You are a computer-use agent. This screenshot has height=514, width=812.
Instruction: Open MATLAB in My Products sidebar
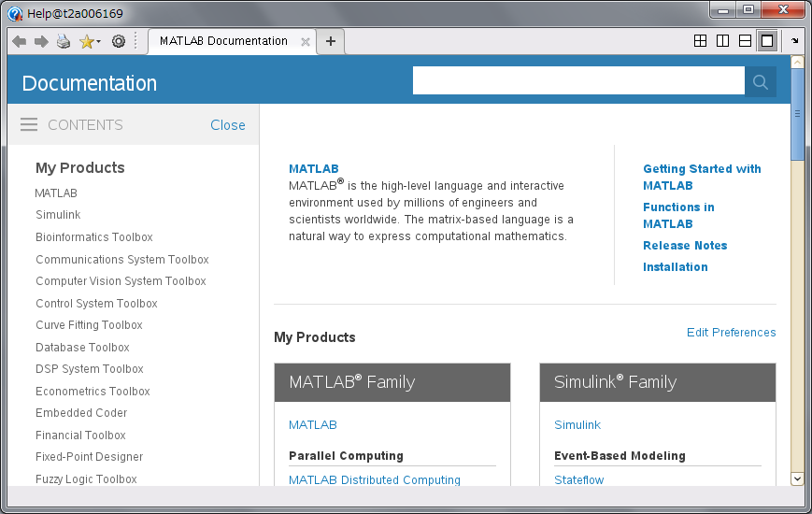(x=56, y=193)
